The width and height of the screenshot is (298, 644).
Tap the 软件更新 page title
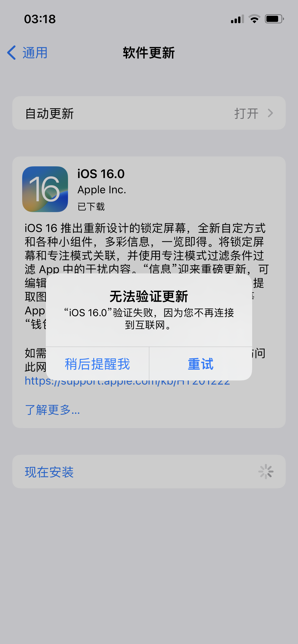point(149,53)
